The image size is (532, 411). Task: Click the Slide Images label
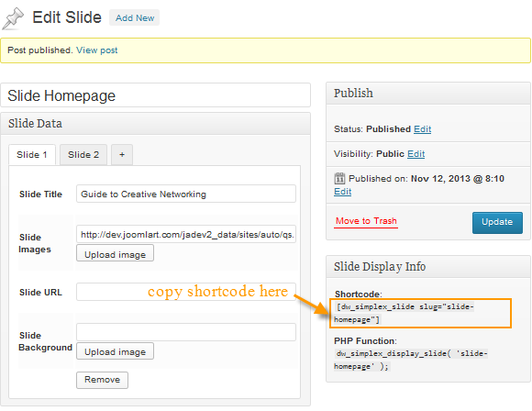(35, 243)
